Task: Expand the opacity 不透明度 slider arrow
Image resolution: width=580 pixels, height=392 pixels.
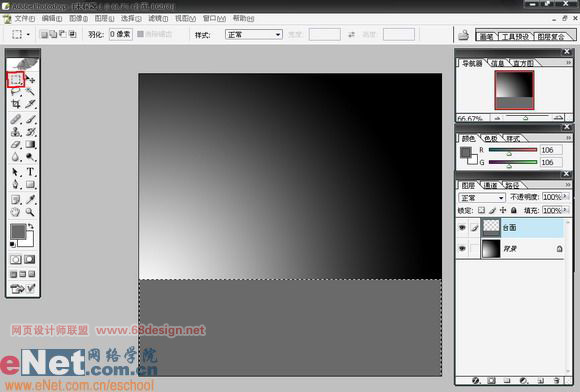Action: click(x=565, y=197)
